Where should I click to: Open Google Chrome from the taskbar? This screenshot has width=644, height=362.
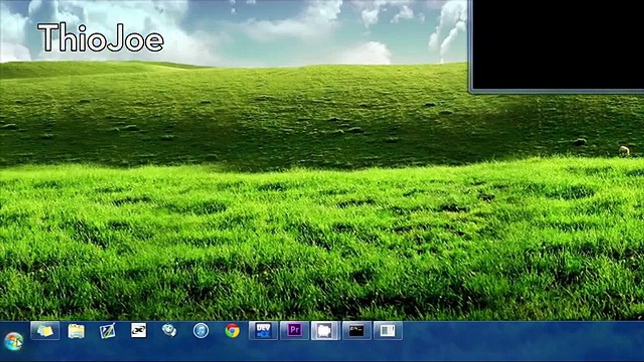pyautogui.click(x=232, y=330)
